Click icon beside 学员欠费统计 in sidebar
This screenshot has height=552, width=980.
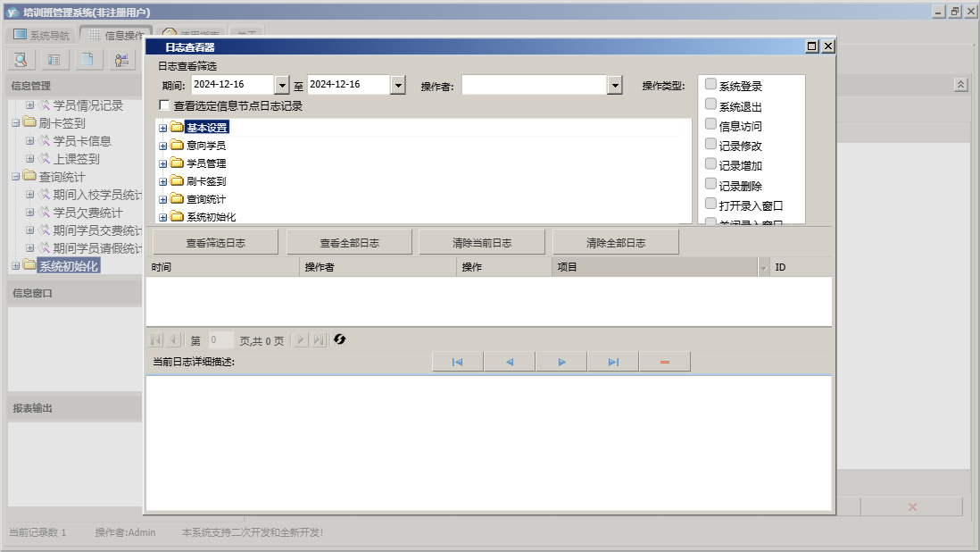(x=44, y=213)
